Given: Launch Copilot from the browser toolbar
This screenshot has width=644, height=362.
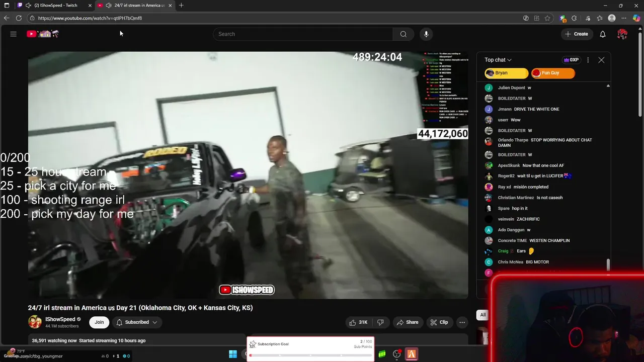Looking at the screenshot, I should (636, 18).
